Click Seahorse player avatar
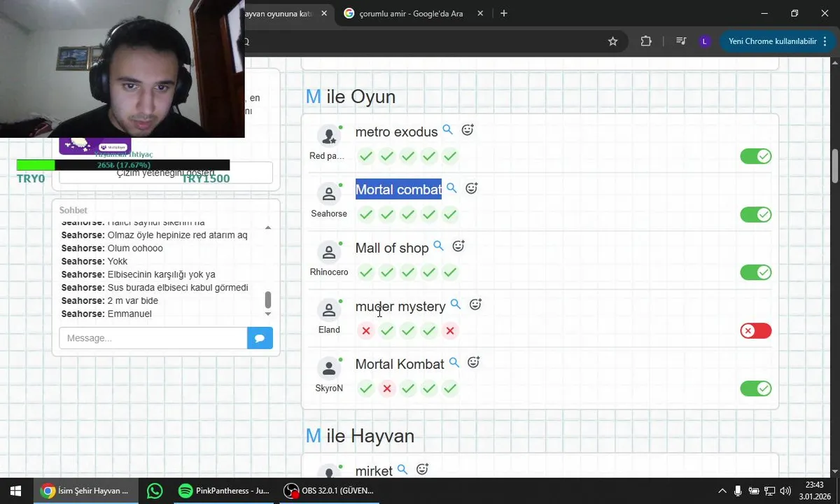Image resolution: width=840 pixels, height=504 pixels. 328,194
